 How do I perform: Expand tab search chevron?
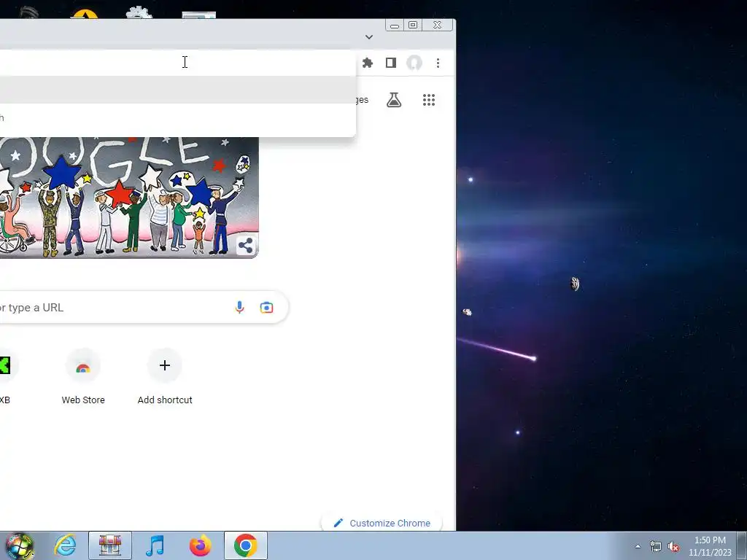(x=368, y=36)
